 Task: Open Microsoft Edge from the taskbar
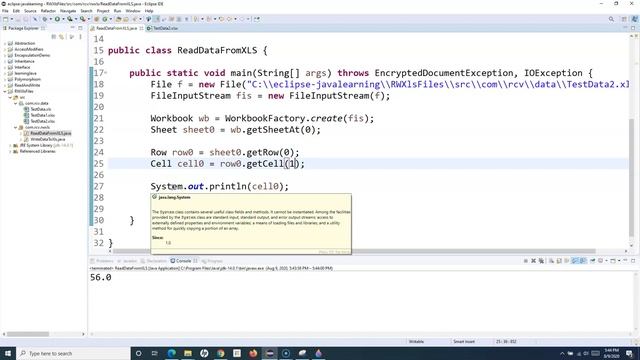[171, 353]
